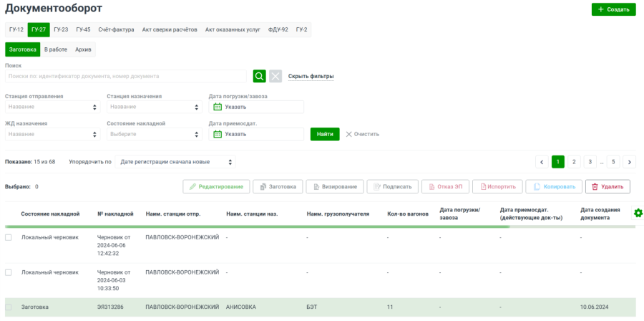Screen dimensions: 644x321
Task: Click the Удалить trash button
Action: click(x=608, y=186)
